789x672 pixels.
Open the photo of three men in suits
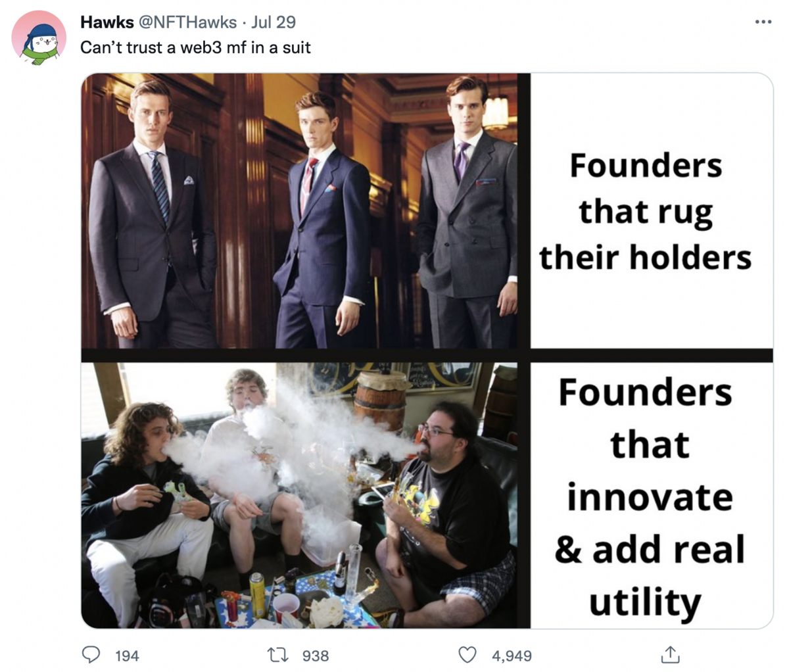(299, 211)
